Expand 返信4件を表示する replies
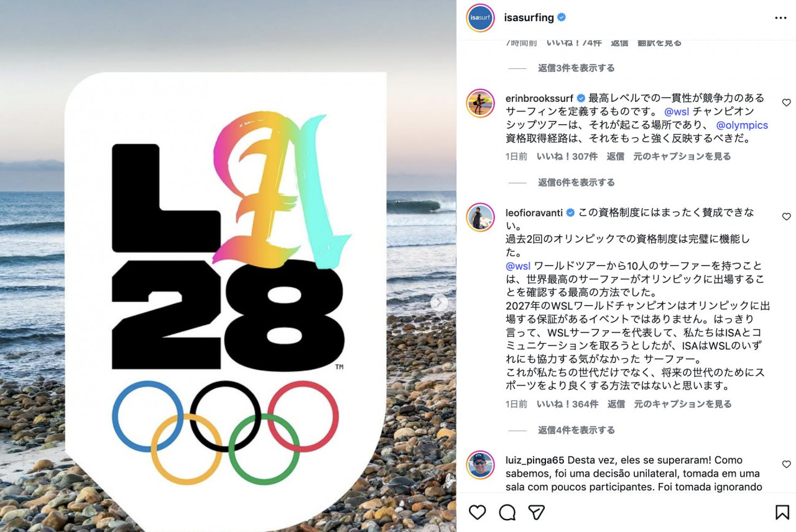This screenshot has height=532, width=796. pos(576,430)
